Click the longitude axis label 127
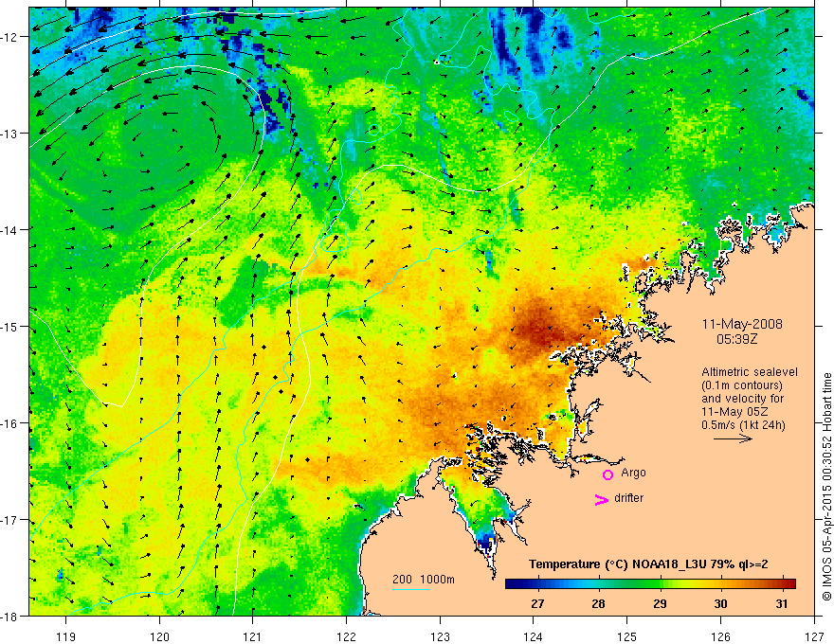 pyautogui.click(x=814, y=636)
